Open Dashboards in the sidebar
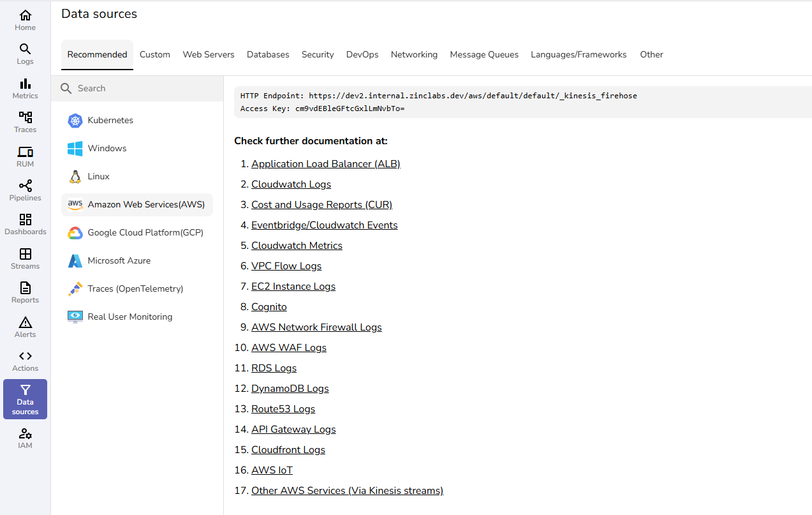Image resolution: width=812 pixels, height=515 pixels. pyautogui.click(x=25, y=224)
